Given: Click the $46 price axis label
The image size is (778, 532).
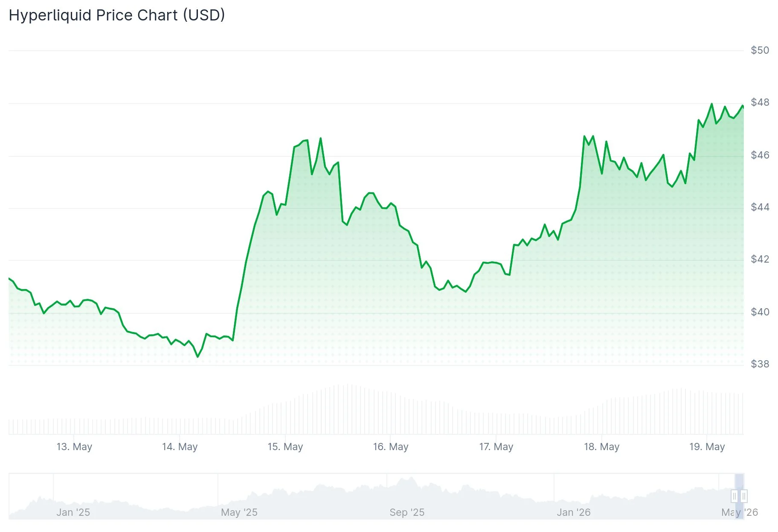Looking at the screenshot, I should pos(760,155).
